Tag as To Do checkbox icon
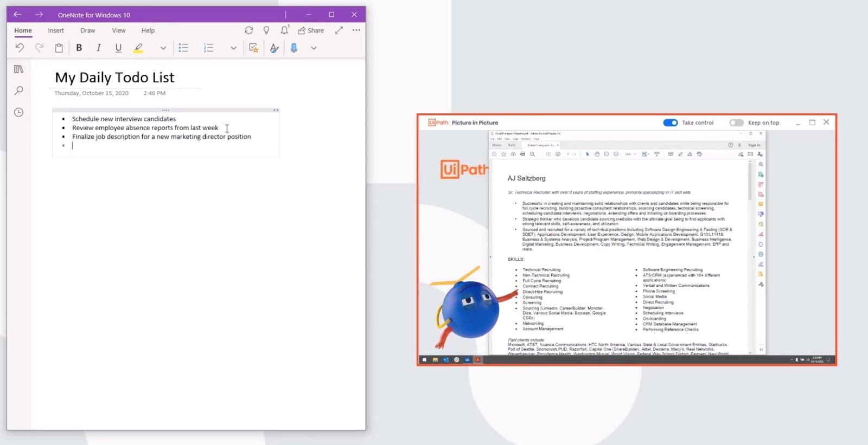 pyautogui.click(x=253, y=48)
